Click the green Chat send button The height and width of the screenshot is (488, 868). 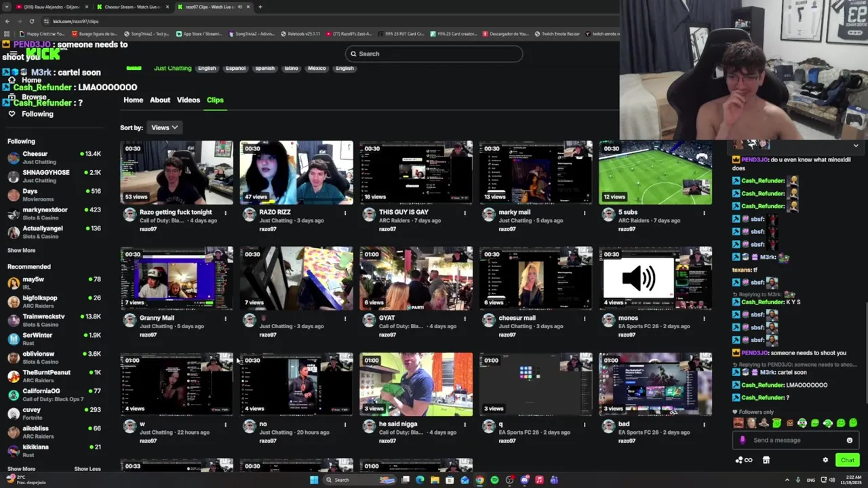point(848,460)
